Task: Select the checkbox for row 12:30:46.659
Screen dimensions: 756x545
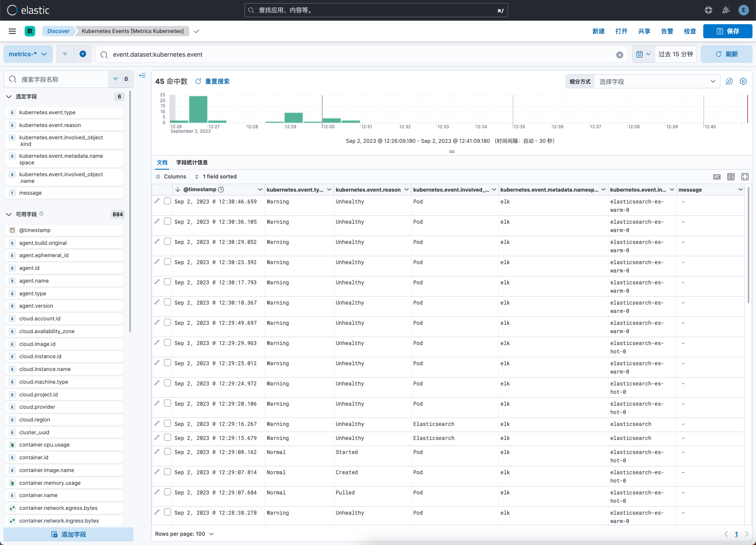Action: [x=167, y=201]
